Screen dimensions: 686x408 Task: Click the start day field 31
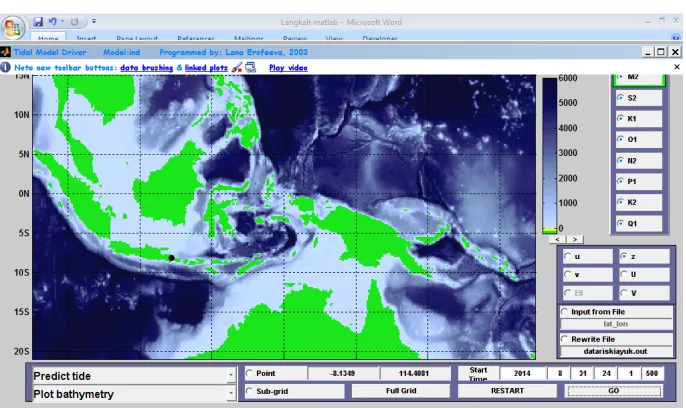point(583,373)
